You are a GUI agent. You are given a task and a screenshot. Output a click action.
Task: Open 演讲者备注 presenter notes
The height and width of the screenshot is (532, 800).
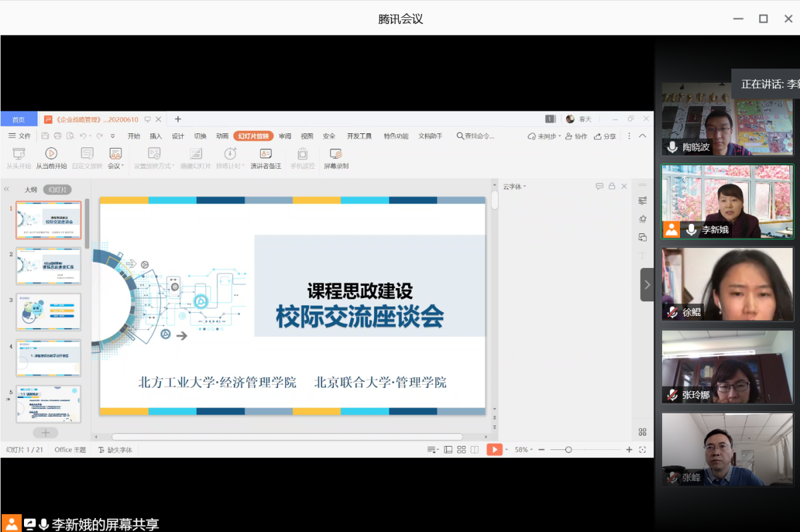[265, 153]
